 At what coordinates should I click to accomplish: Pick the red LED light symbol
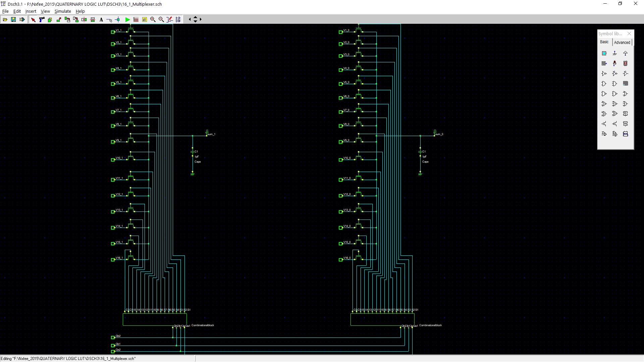615,63
